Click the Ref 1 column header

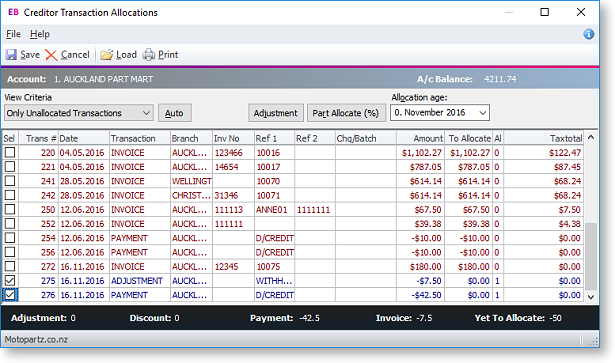275,138
